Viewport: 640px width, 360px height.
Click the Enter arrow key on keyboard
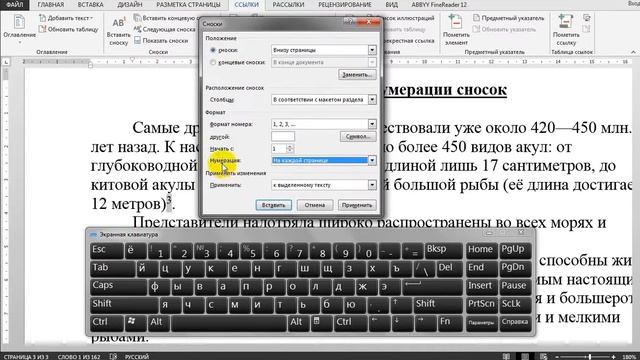pyautogui.click(x=432, y=287)
